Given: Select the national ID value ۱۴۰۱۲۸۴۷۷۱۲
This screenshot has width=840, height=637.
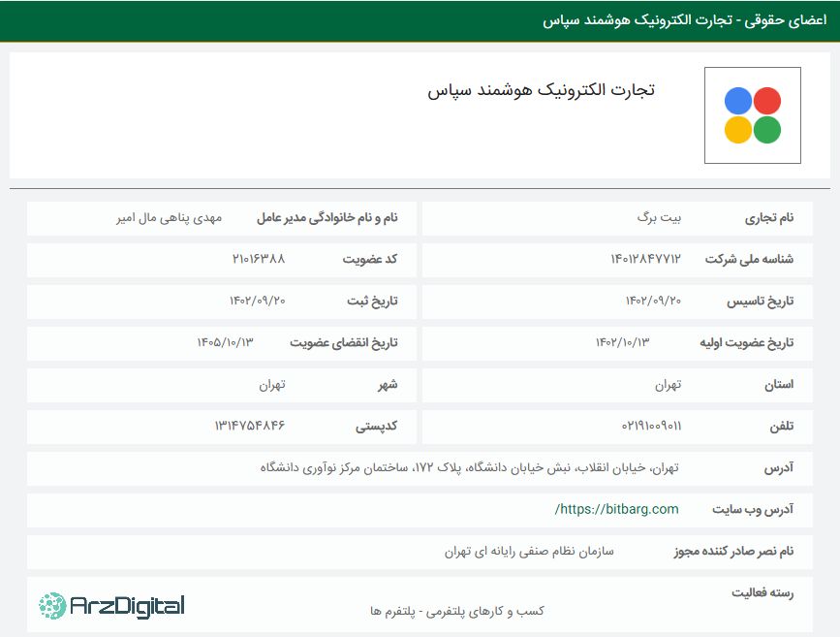Looking at the screenshot, I should point(645,260).
